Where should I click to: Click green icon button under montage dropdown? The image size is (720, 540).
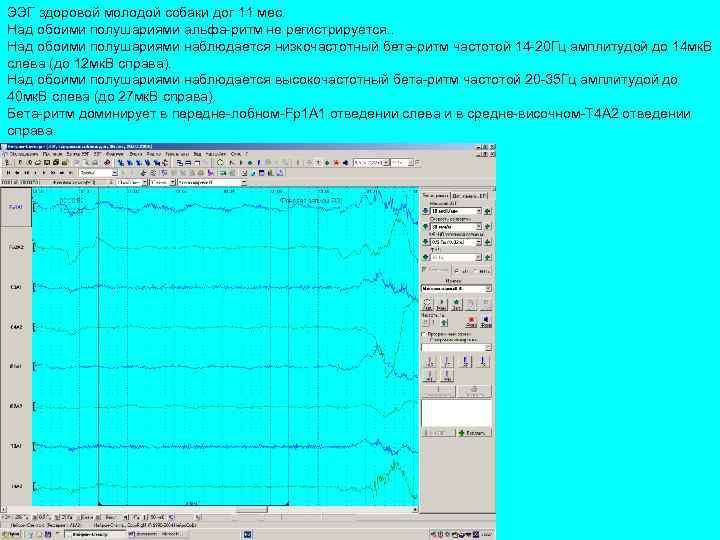[x=456, y=305]
